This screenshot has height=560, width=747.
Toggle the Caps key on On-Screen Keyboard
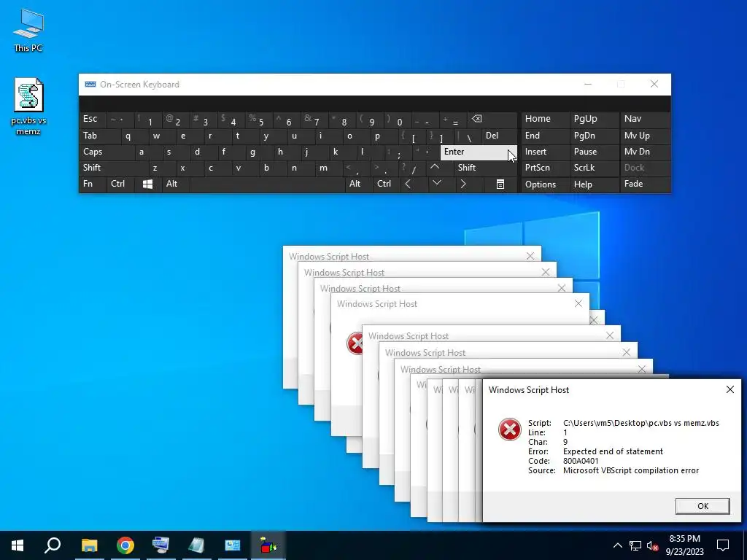[107, 152]
